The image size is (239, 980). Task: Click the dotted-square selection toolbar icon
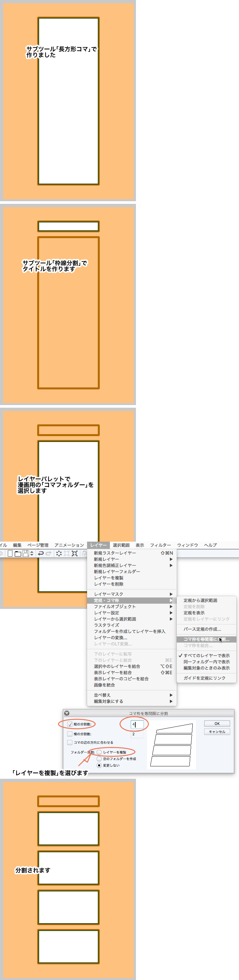(x=67, y=553)
